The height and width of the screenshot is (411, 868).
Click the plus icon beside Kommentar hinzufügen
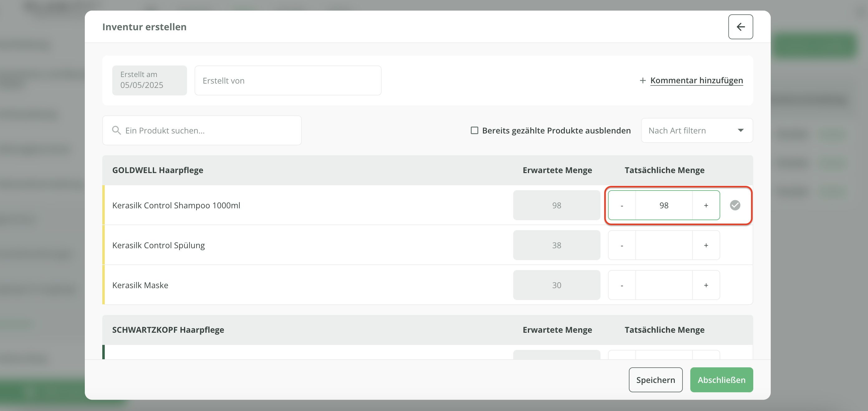pos(643,80)
